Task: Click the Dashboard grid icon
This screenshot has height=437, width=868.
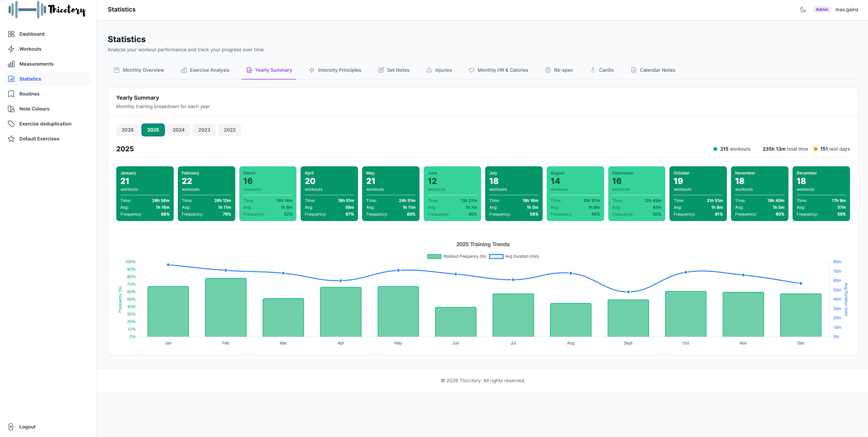Action: point(11,34)
